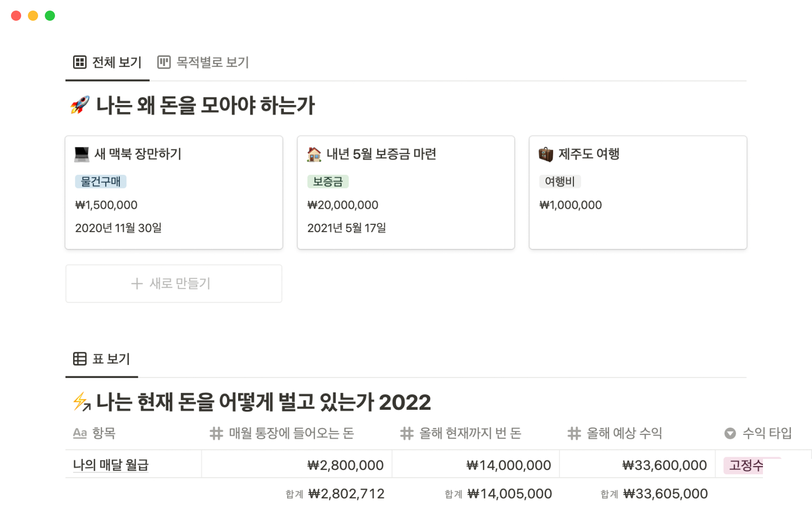Click the hash icon of 올해 예상 수익 column
The height and width of the screenshot is (508, 812).
pyautogui.click(x=574, y=433)
